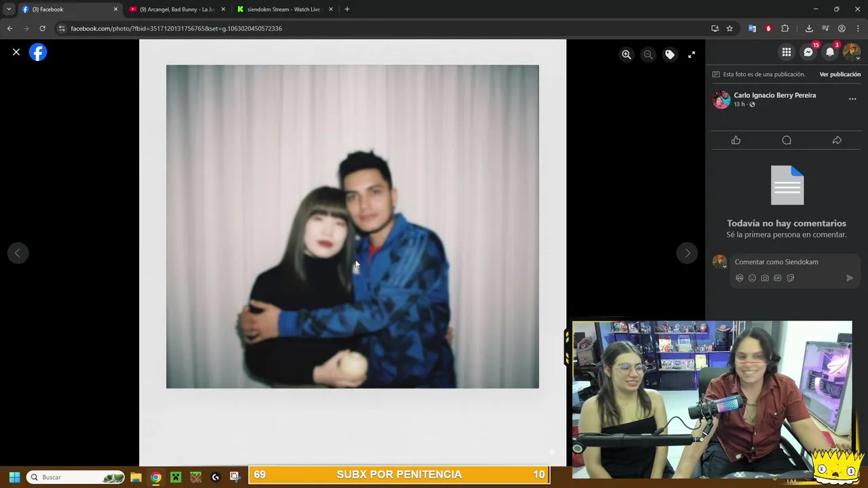Open the account profile menu

click(852, 52)
